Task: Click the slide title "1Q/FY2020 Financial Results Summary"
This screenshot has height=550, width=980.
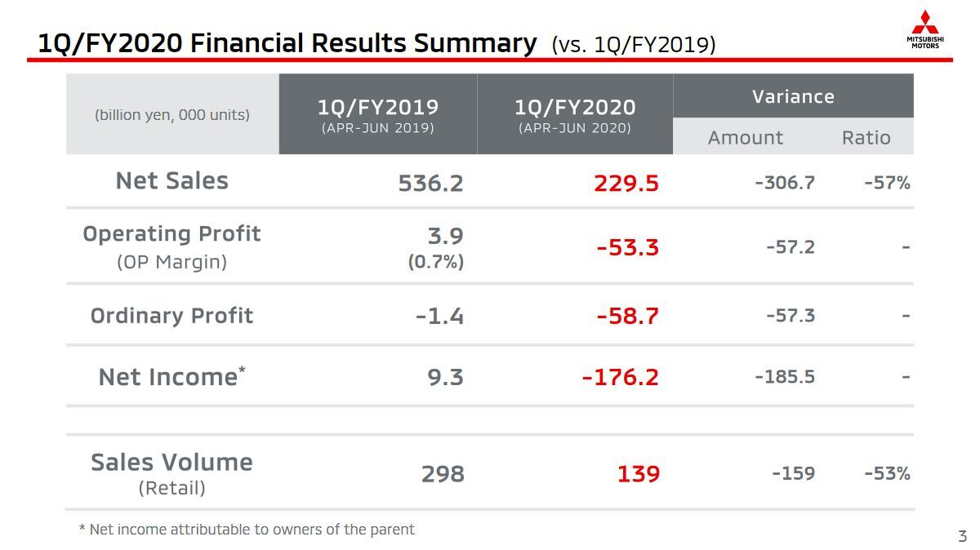Action: [287, 42]
